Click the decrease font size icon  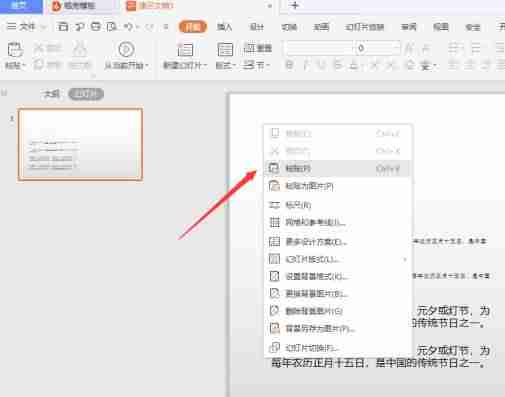[x=426, y=49]
